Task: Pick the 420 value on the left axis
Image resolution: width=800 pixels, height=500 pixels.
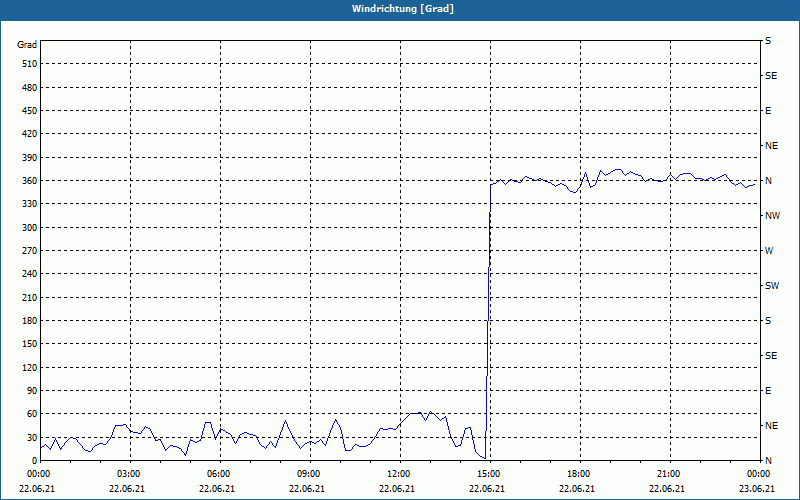Action: (29, 134)
